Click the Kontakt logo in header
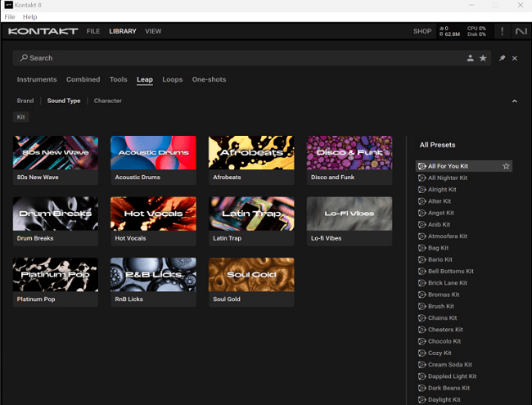532x405 pixels. coord(43,32)
